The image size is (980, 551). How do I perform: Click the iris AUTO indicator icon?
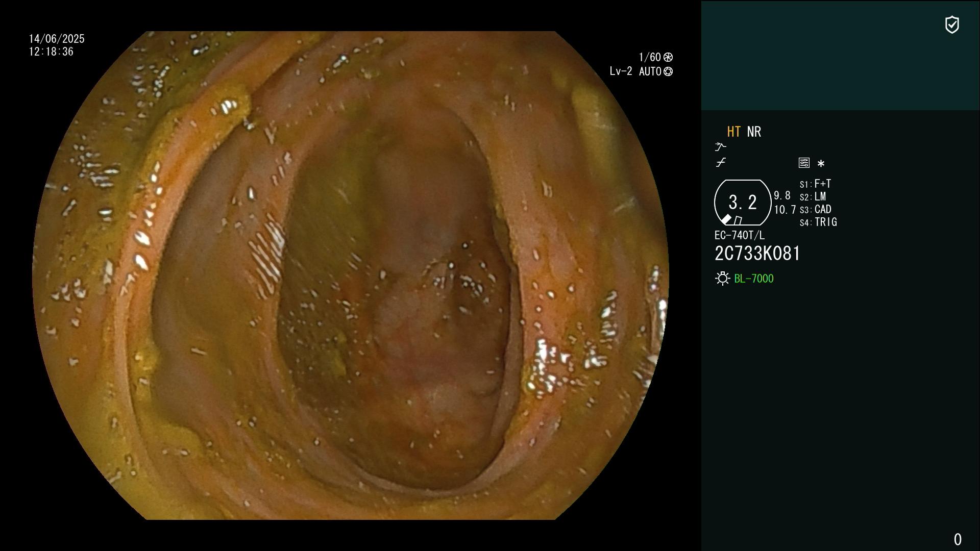click(x=668, y=72)
